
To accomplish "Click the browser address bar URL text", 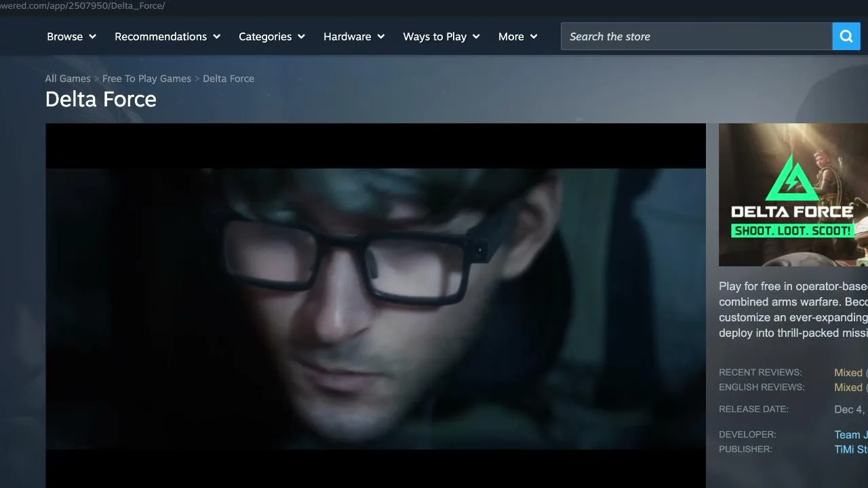I will click(83, 6).
